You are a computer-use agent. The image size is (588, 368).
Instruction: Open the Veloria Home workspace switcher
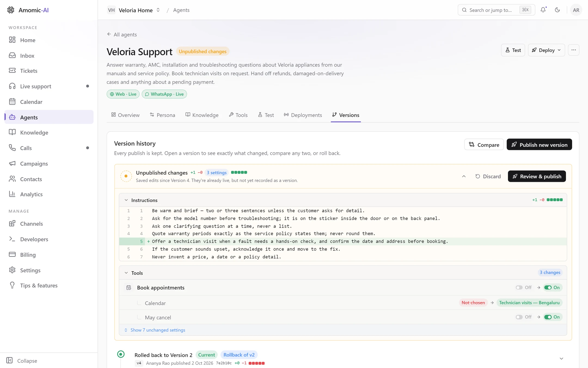tap(134, 10)
